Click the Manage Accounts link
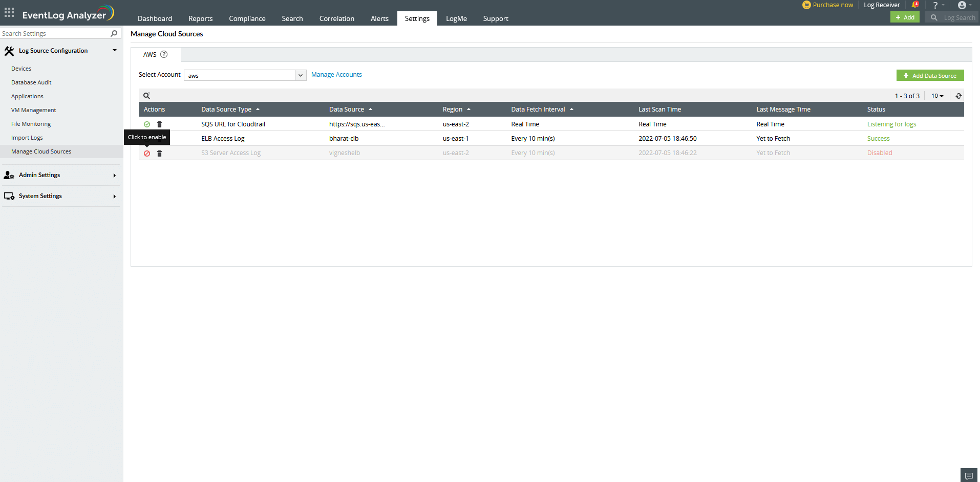 [336, 74]
